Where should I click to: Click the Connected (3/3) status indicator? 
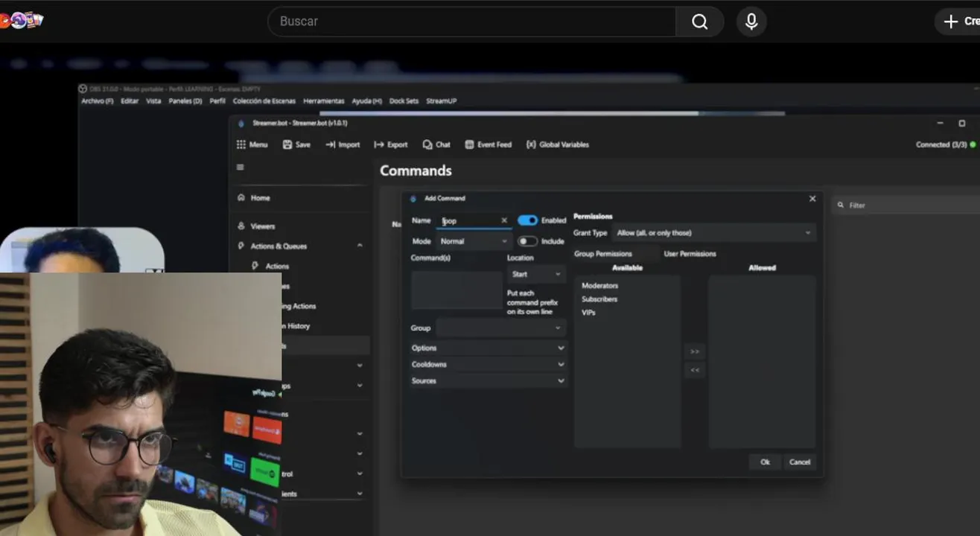pos(945,144)
